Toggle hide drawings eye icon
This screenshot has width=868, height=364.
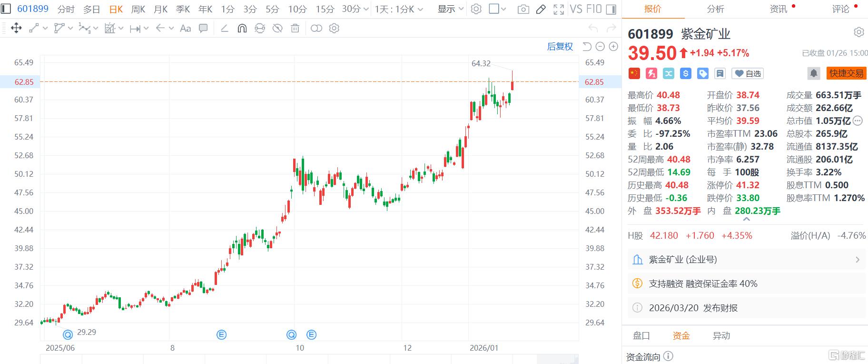click(x=277, y=29)
